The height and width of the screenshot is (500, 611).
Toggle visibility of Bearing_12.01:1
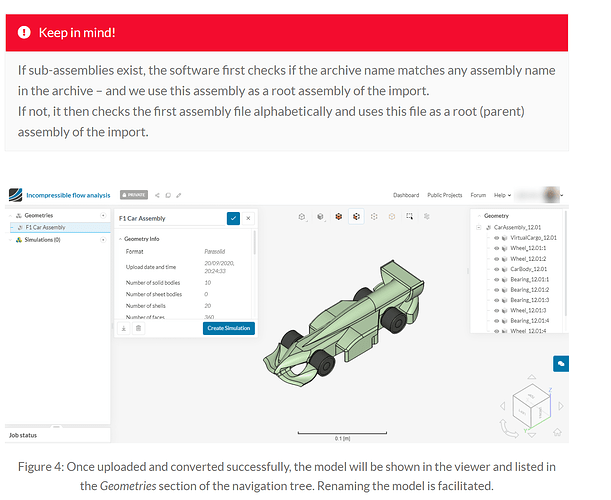pyautogui.click(x=496, y=279)
